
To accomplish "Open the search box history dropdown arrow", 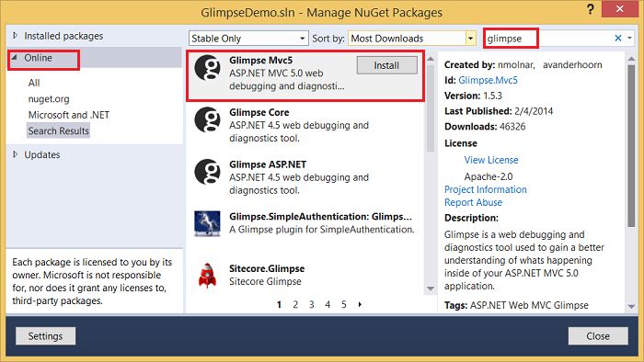I will [629, 38].
